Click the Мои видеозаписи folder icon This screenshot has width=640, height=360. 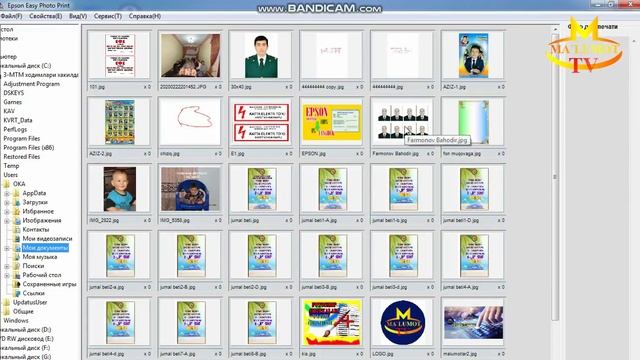(16, 239)
